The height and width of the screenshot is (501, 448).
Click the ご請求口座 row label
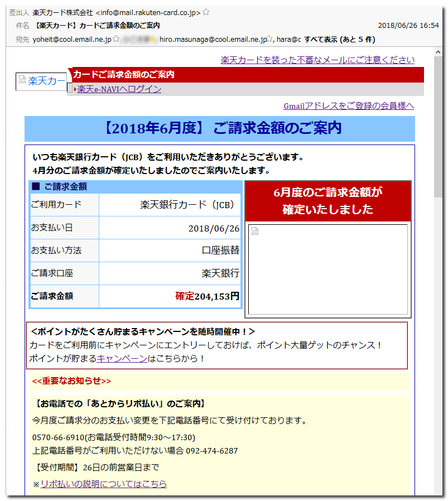pos(65,273)
